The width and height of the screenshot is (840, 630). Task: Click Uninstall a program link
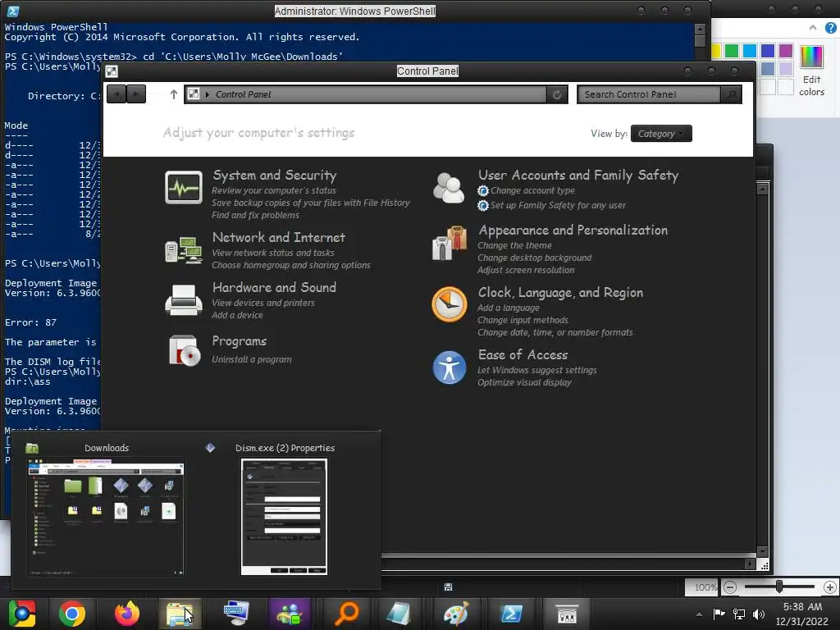[251, 359]
